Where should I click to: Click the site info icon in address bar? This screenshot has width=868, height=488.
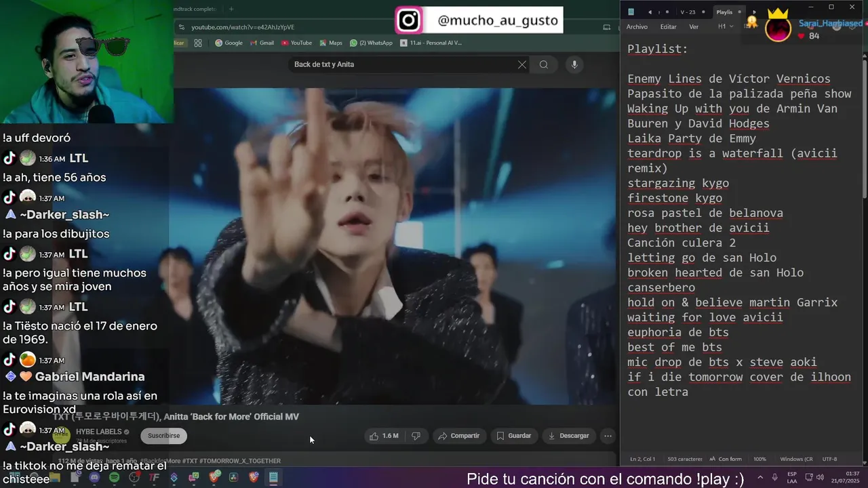click(181, 27)
